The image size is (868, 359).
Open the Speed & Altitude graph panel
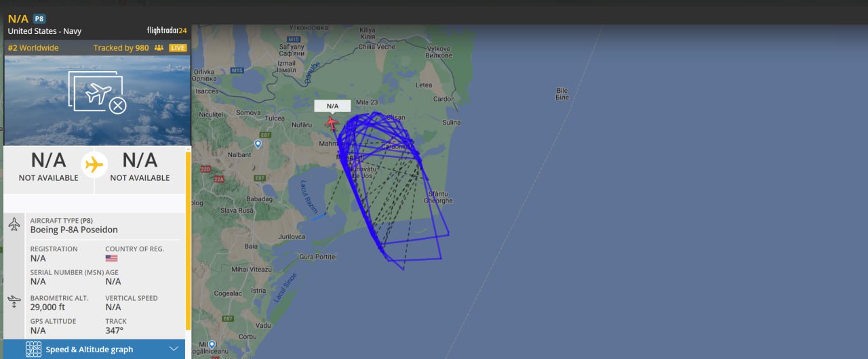click(94, 350)
